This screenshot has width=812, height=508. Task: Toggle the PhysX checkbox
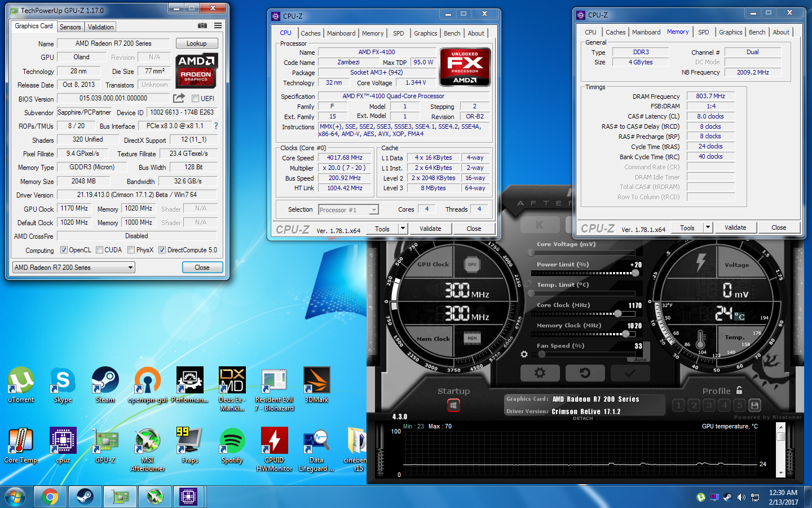point(131,250)
